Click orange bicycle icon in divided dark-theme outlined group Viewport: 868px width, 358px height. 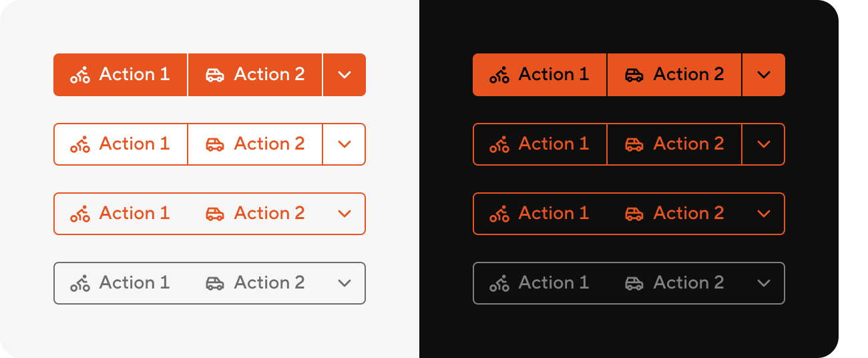point(499,144)
